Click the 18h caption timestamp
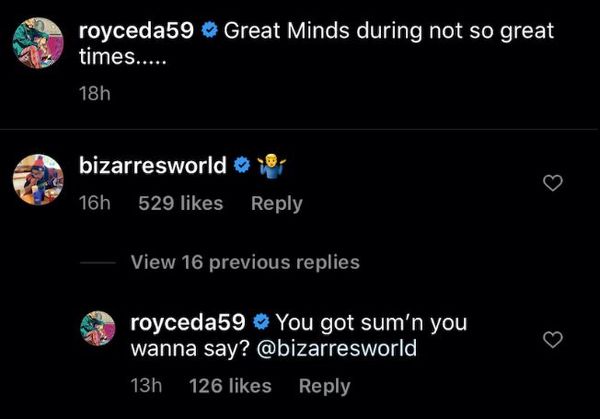Image resolution: width=600 pixels, height=419 pixels. pos(95,94)
